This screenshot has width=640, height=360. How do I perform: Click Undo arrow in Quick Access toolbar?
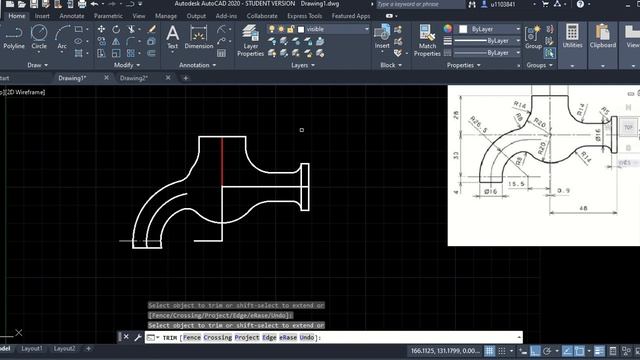[x=94, y=4]
